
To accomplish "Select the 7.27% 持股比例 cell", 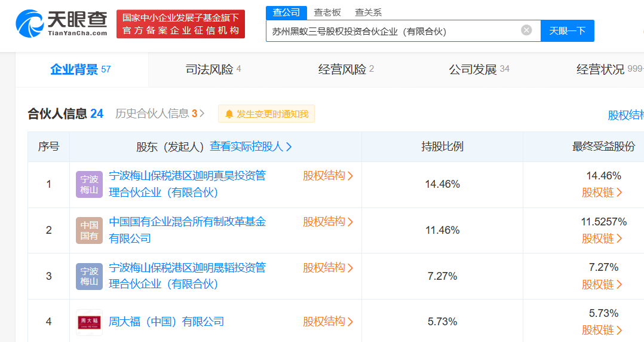I will (442, 276).
